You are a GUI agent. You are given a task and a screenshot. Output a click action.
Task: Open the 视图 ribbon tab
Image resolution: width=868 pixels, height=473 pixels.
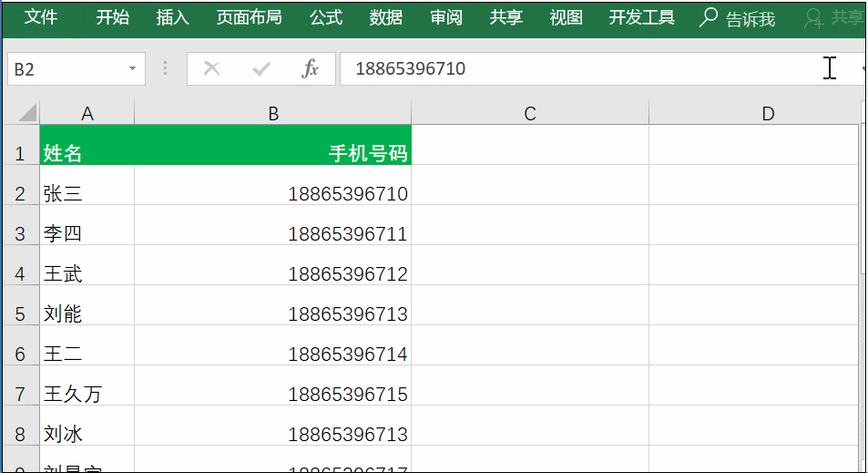click(566, 17)
